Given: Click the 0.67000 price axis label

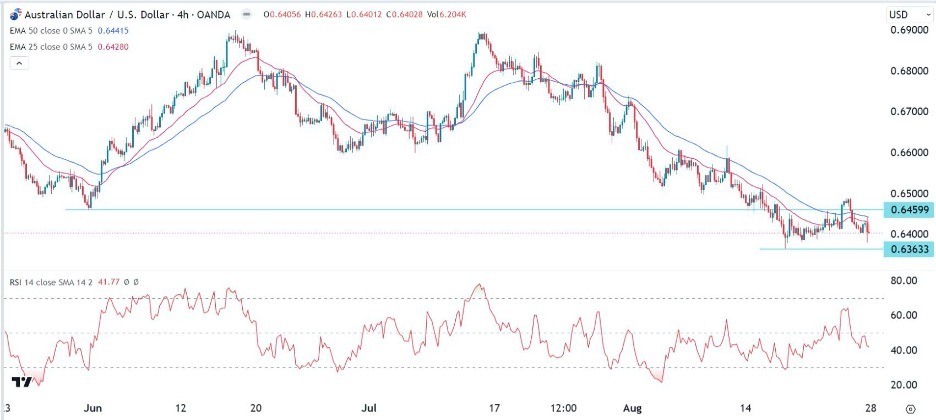Looking at the screenshot, I should 910,112.
